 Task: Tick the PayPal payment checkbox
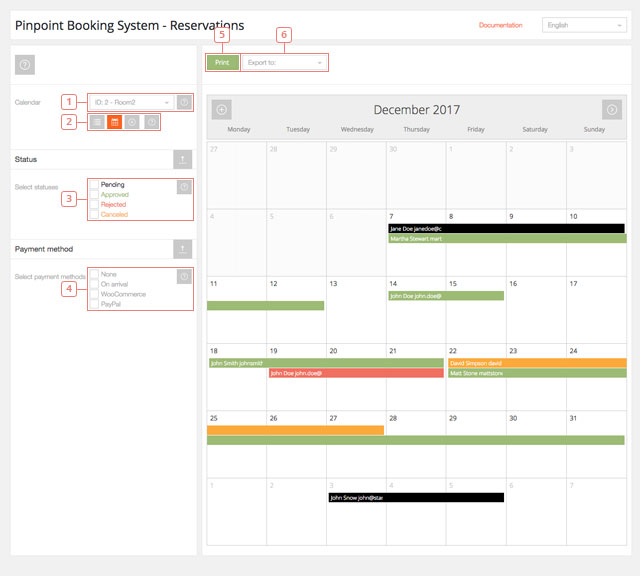(x=94, y=304)
